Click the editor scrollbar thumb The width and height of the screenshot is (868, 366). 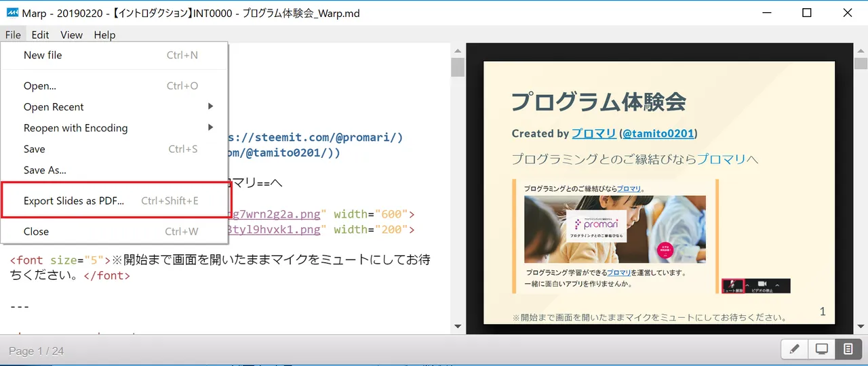tap(458, 68)
